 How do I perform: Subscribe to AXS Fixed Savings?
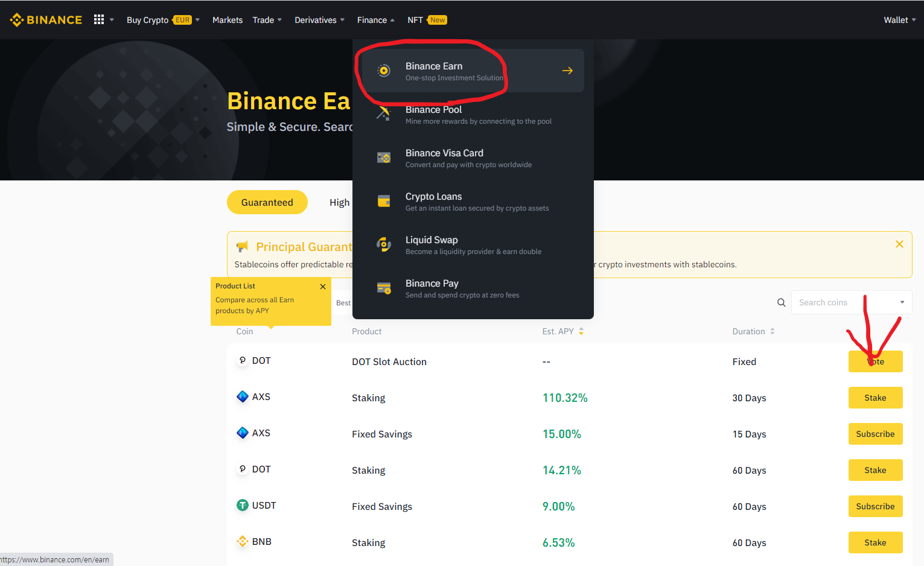tap(875, 434)
